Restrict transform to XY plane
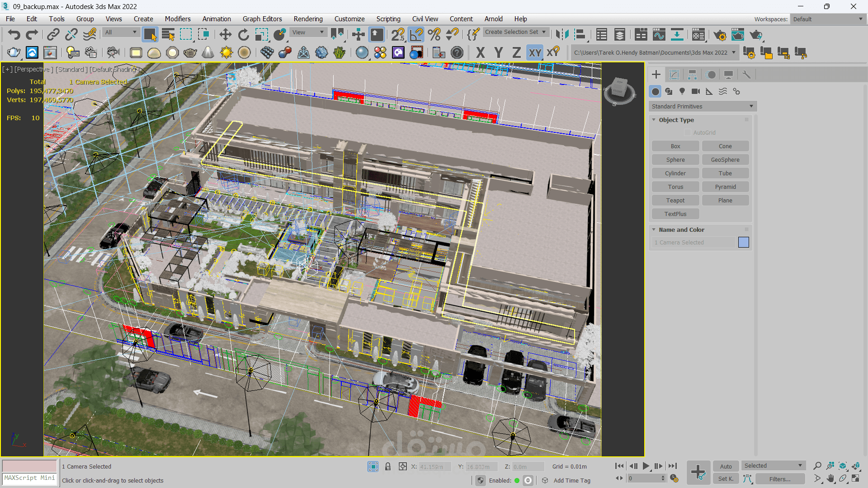The height and width of the screenshot is (488, 868). [535, 53]
